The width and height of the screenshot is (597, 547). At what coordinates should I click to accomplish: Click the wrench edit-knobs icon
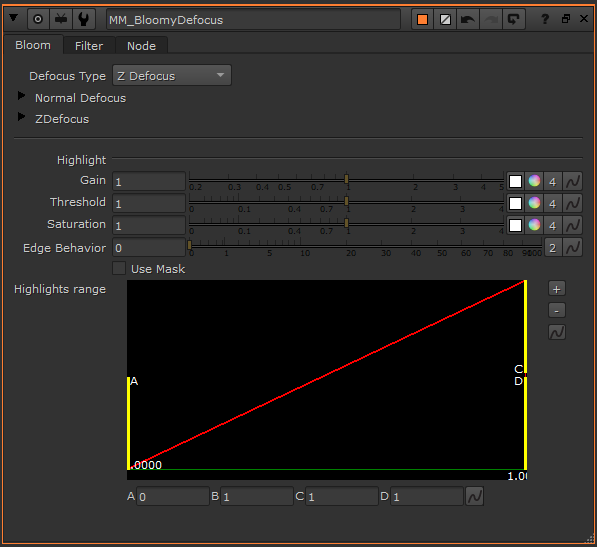click(83, 19)
